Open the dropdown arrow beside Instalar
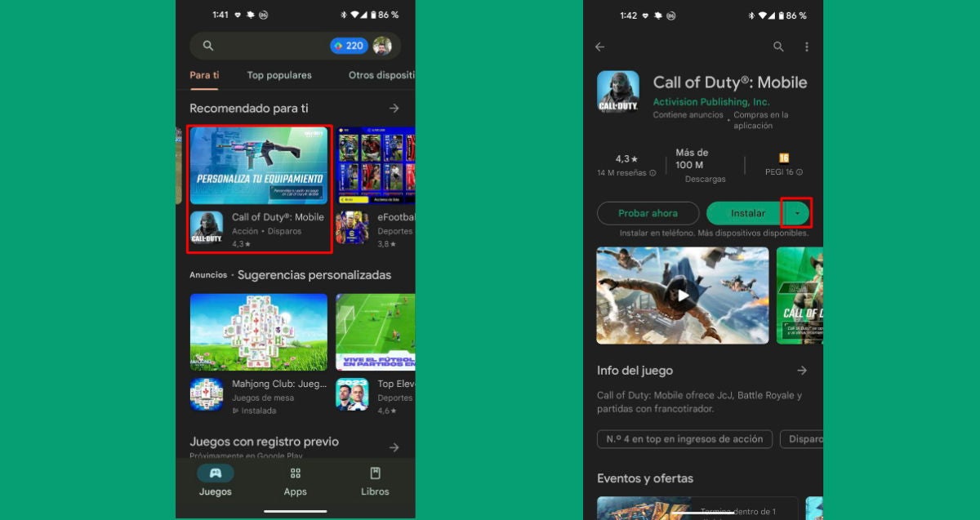This screenshot has width=980, height=520. click(x=795, y=213)
